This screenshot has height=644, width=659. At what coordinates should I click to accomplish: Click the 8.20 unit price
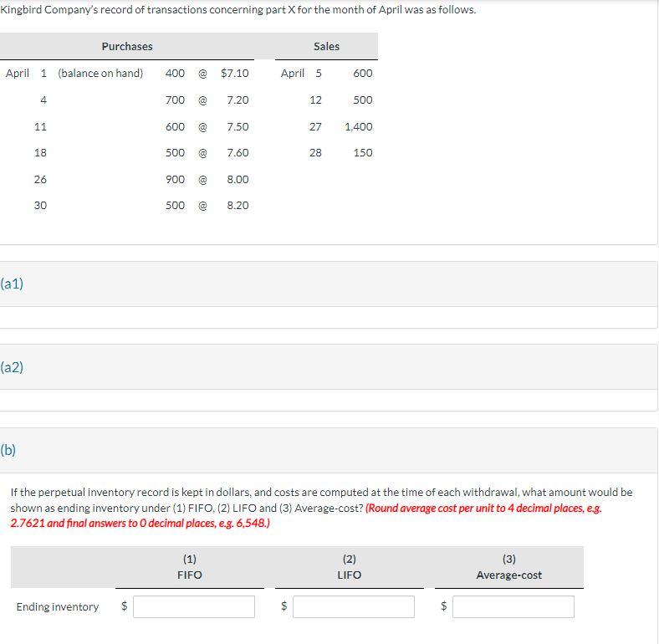click(238, 206)
